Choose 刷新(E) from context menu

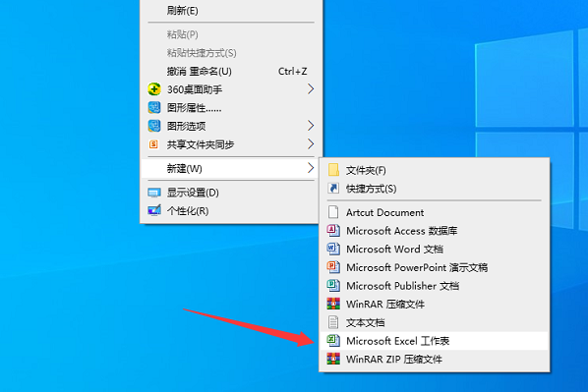click(231, 11)
